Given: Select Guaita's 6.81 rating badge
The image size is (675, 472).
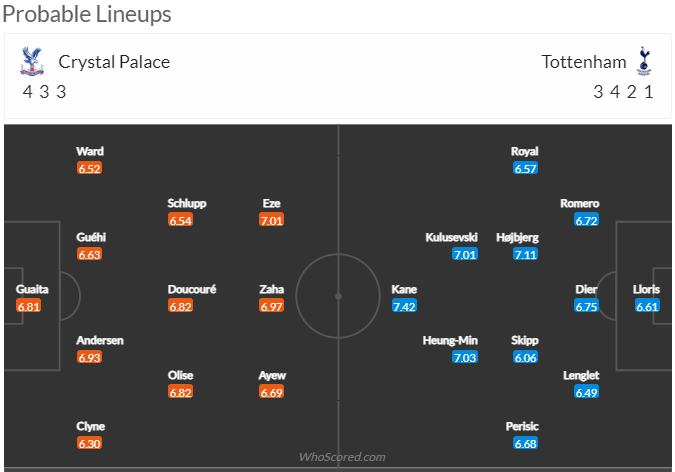Looking at the screenshot, I should pos(29,306).
